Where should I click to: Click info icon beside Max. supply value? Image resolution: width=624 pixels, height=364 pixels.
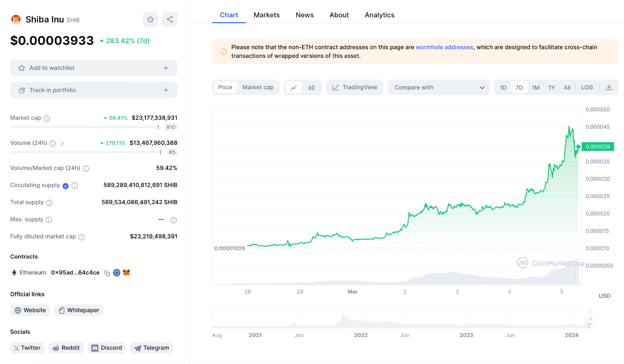pos(174,220)
